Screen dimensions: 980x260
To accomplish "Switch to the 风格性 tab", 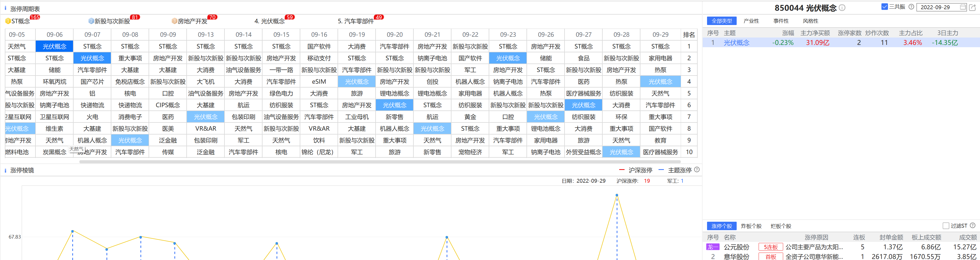I will coord(810,21).
